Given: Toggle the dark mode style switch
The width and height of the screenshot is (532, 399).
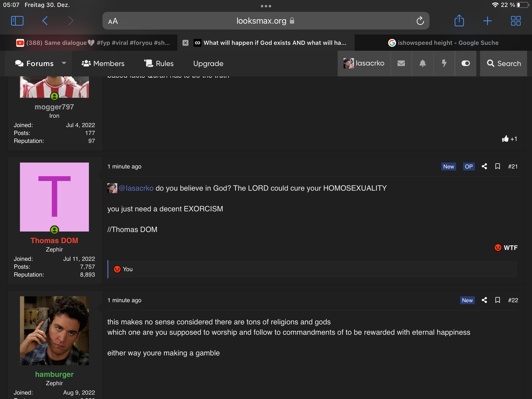Looking at the screenshot, I should (465, 63).
